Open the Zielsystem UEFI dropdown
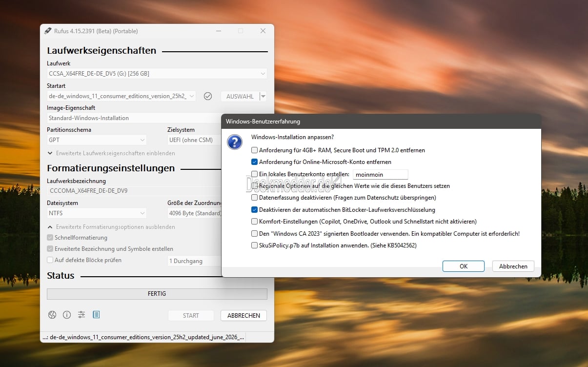This screenshot has width=588, height=367. 194,140
